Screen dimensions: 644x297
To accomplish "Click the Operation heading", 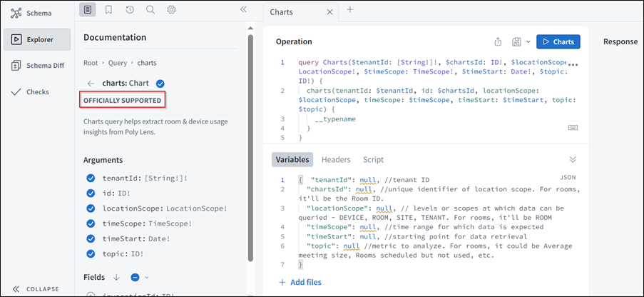I will click(x=294, y=41).
